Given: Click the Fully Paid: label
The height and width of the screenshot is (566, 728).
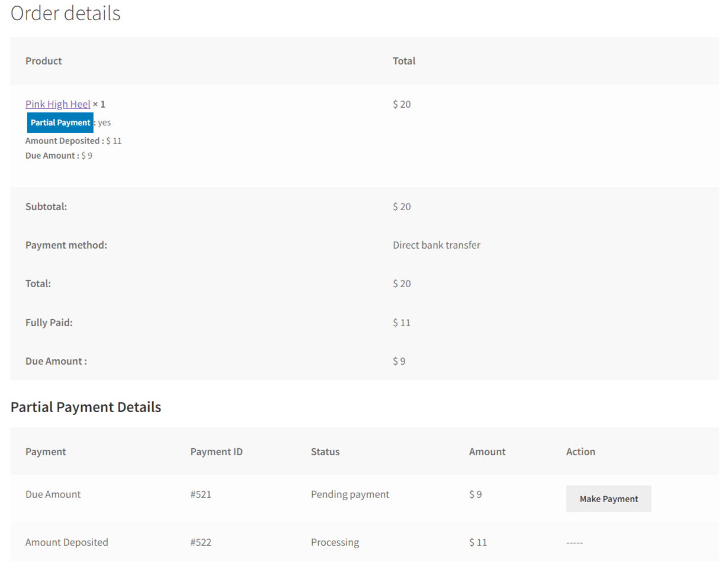Looking at the screenshot, I should [x=49, y=323].
